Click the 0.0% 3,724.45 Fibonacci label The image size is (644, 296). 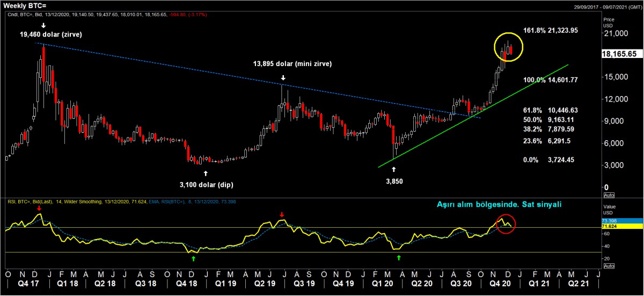[x=548, y=160]
